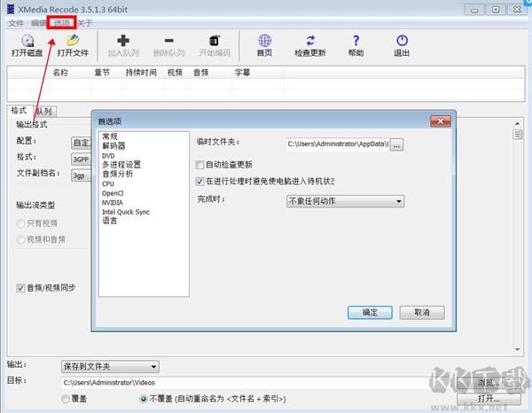Select Language (语言) in preferences list
This screenshot has height=413, width=532.
(x=110, y=221)
